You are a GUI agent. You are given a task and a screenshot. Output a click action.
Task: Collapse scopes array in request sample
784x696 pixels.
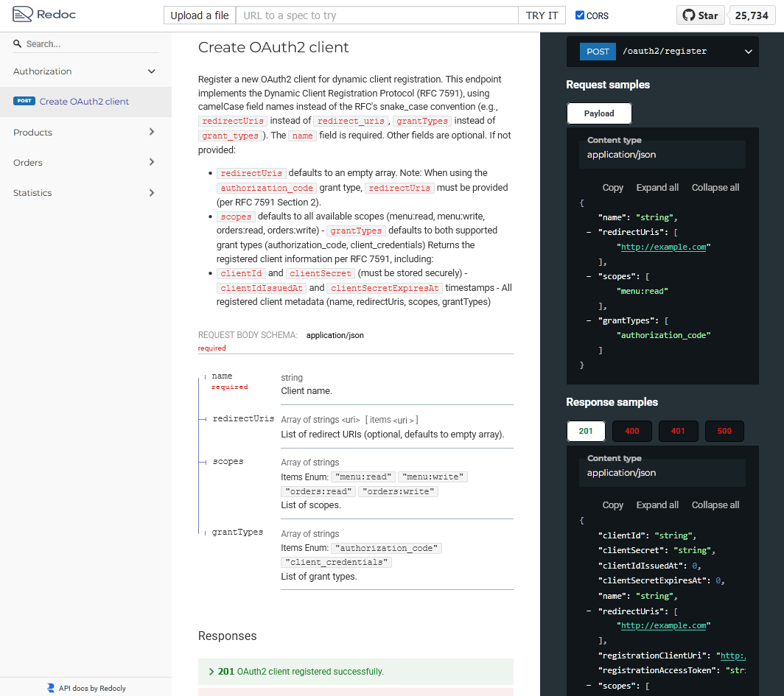589,276
